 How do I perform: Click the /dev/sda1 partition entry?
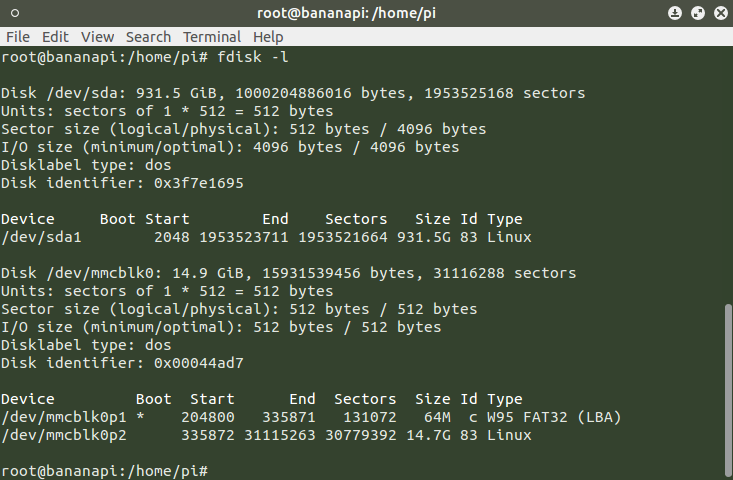coord(41,237)
